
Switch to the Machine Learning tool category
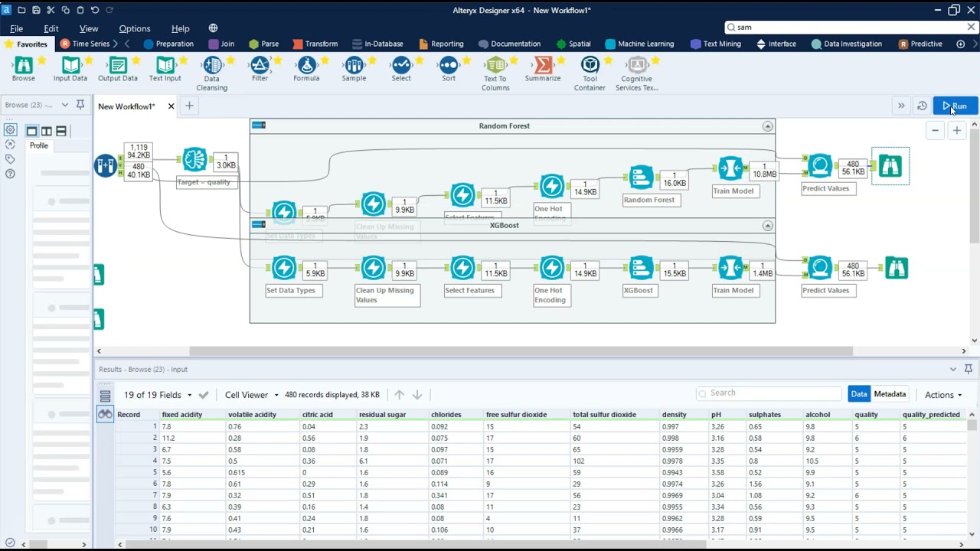[x=639, y=44]
